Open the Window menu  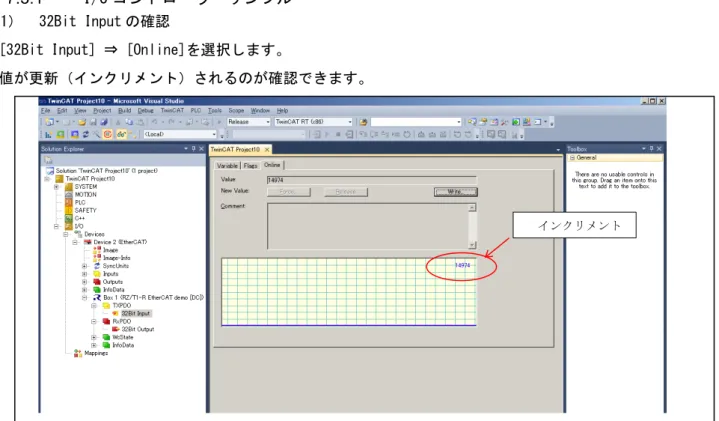click(260, 111)
